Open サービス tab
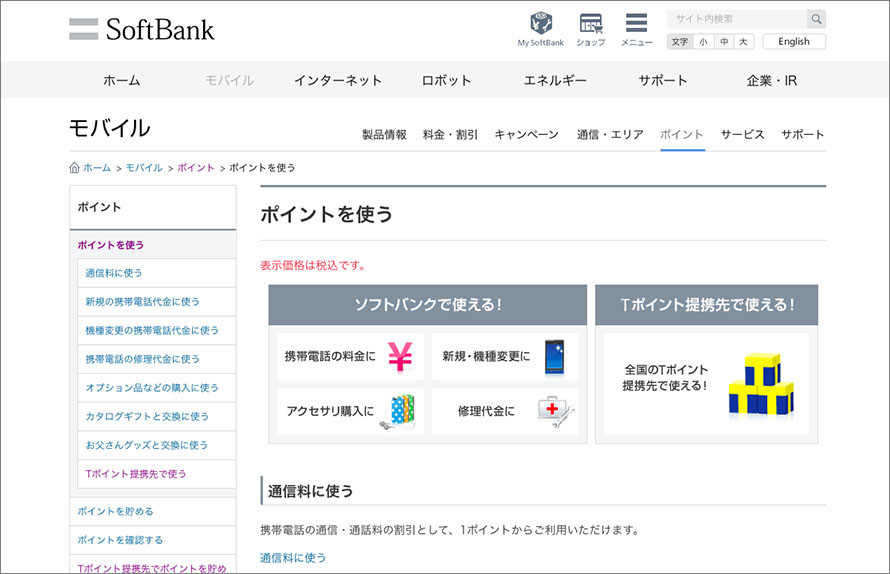890x574 pixels. (x=742, y=135)
